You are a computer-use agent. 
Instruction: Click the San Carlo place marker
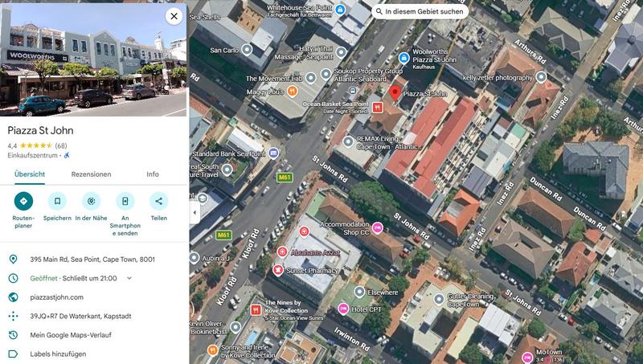pos(247,50)
